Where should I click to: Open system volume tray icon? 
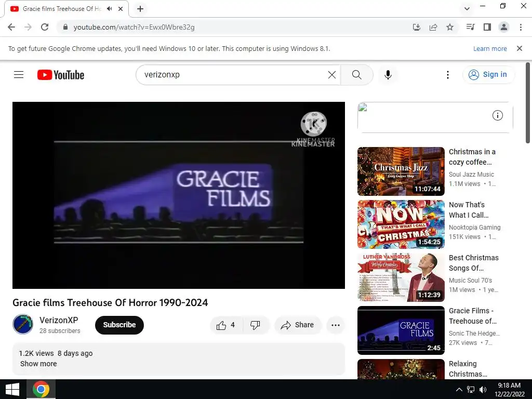coord(483,390)
